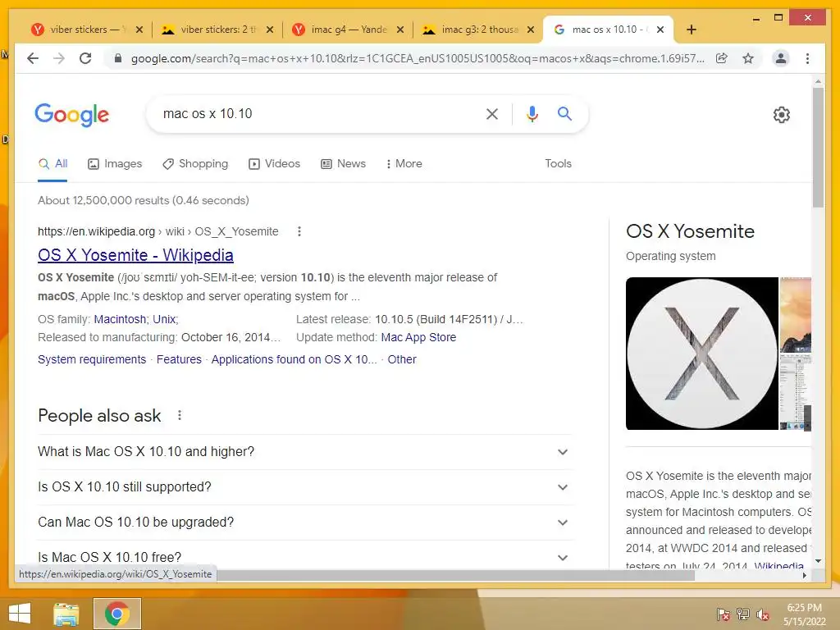Image resolution: width=840 pixels, height=630 pixels.
Task: Open the Mac App Store link
Action: point(418,337)
